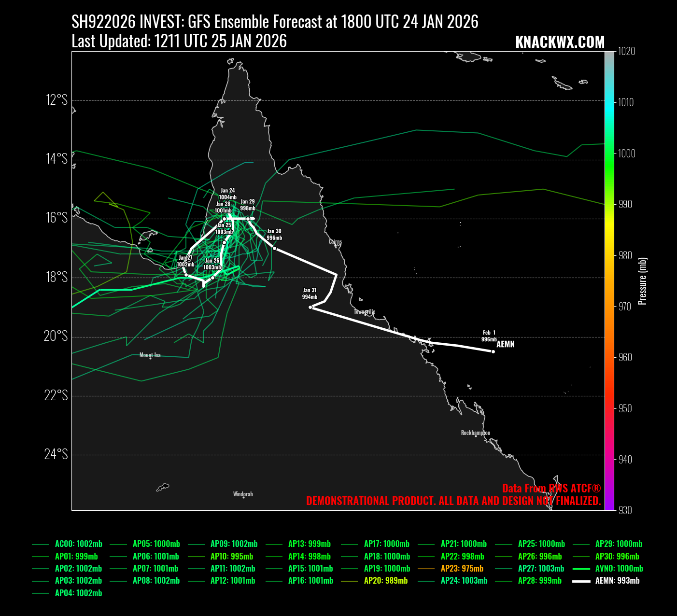Click the Mount Isa city label

click(x=150, y=355)
